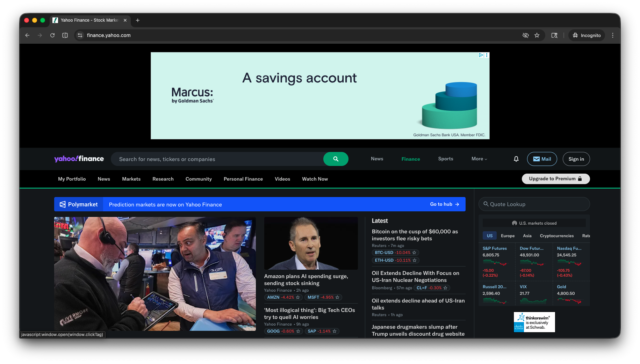Open the ad's three-dot options menu
Image resolution: width=640 pixels, height=364 pixels.
[x=486, y=55]
